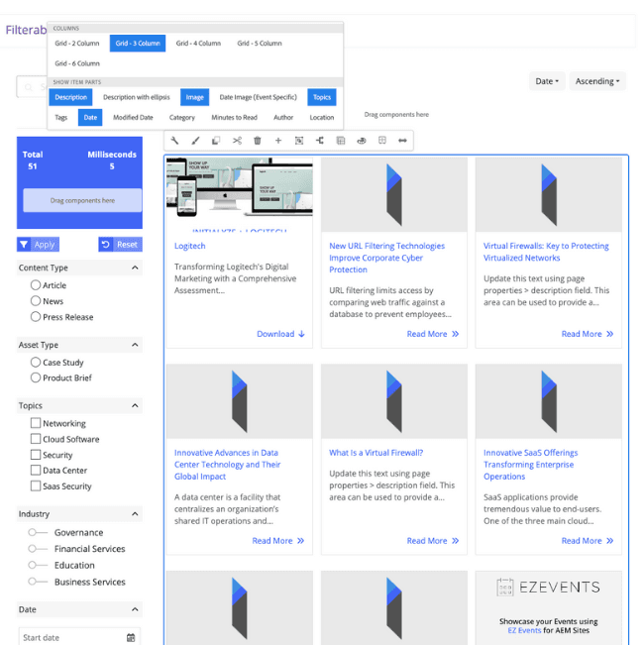This screenshot has width=644, height=645.
Task: Open the Ascending order dropdown
Action: pos(597,81)
